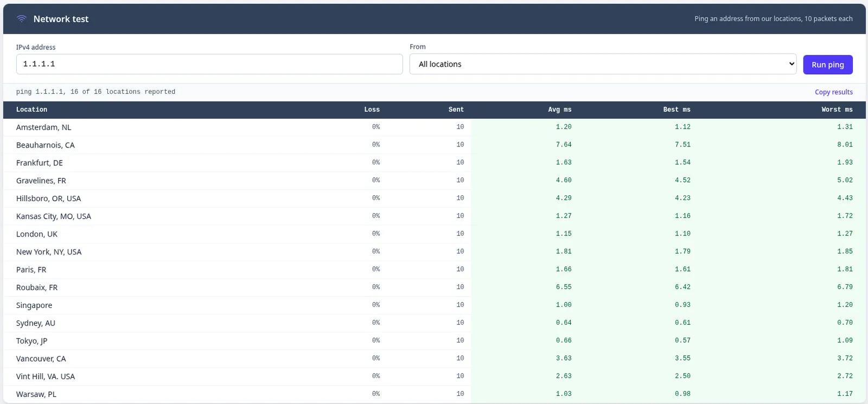
Task: Open the From locations dropdown
Action: point(603,64)
